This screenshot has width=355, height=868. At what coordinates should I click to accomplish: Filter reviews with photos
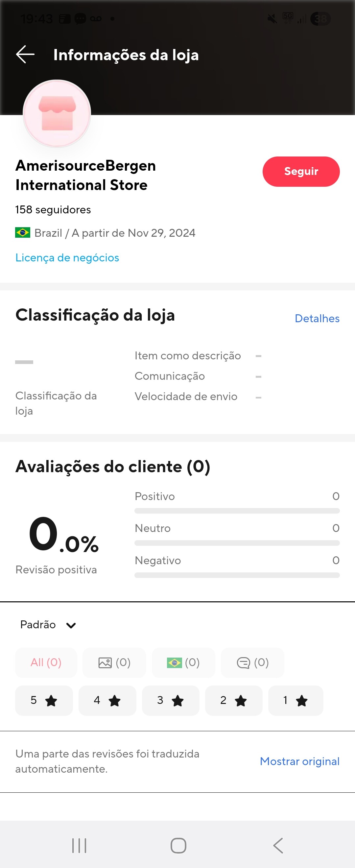coord(114,663)
